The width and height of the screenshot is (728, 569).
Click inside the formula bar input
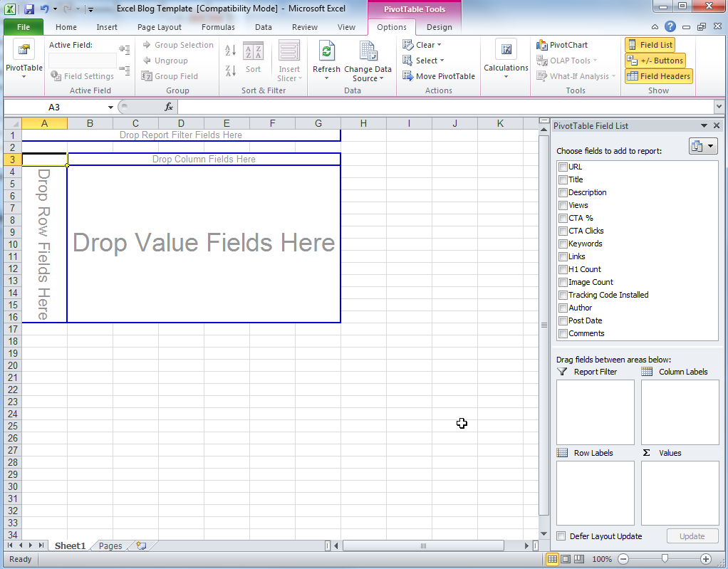pos(446,108)
